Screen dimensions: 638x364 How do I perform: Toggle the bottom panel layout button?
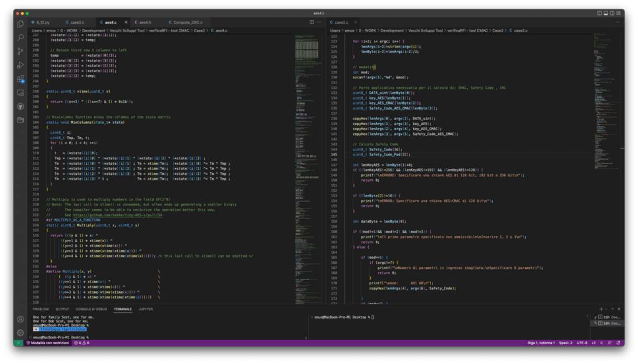click(606, 14)
